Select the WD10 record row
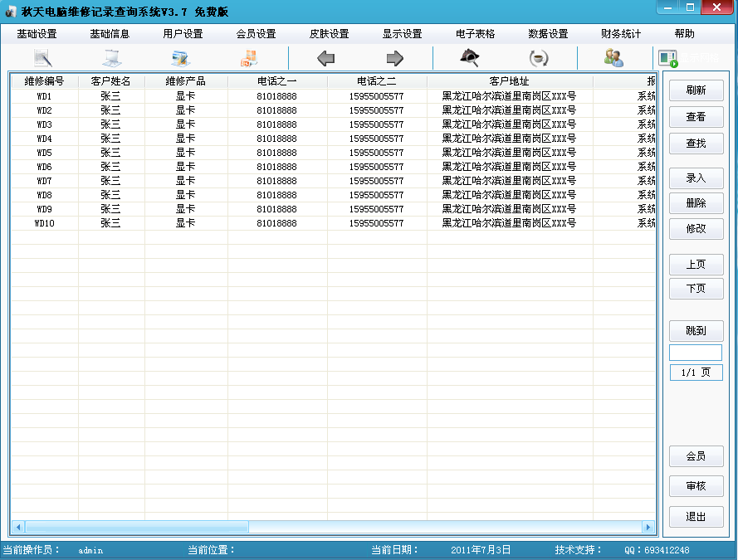This screenshot has width=738, height=560. click(333, 223)
